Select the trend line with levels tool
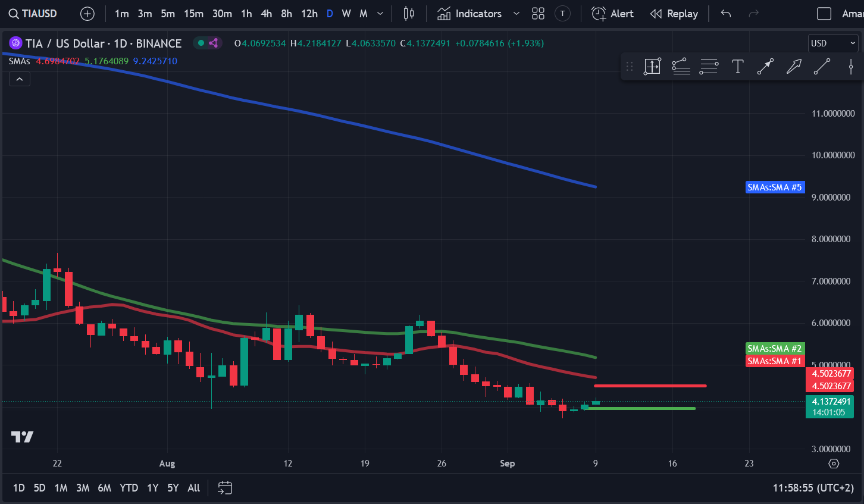The width and height of the screenshot is (864, 504). pos(681,67)
